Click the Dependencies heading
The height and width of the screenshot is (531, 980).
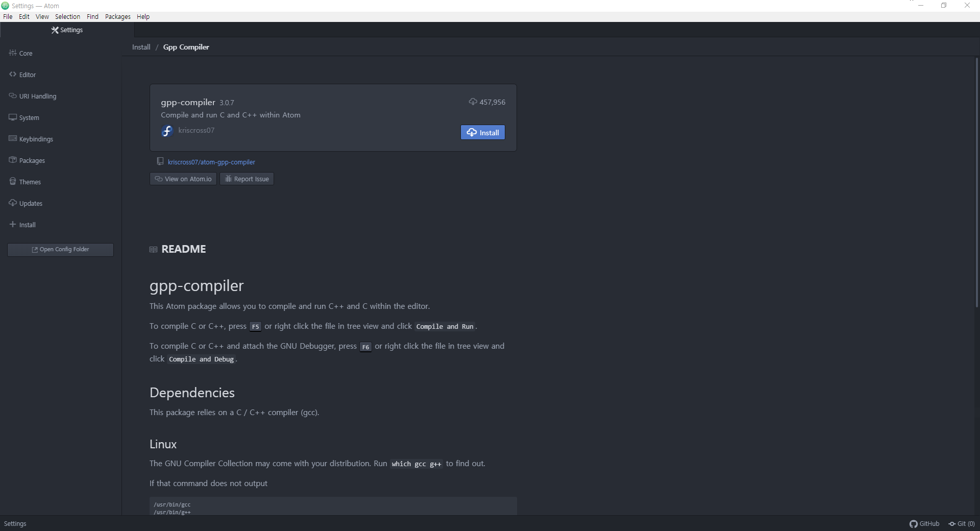[192, 393]
